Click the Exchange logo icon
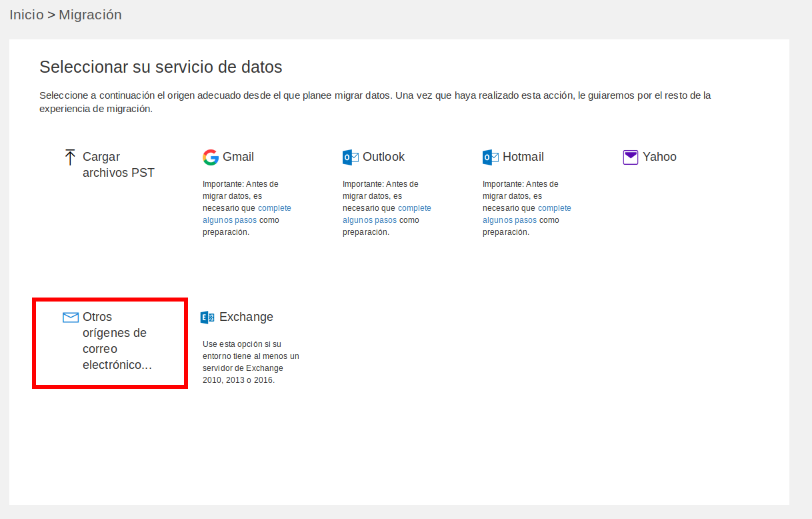 point(207,318)
